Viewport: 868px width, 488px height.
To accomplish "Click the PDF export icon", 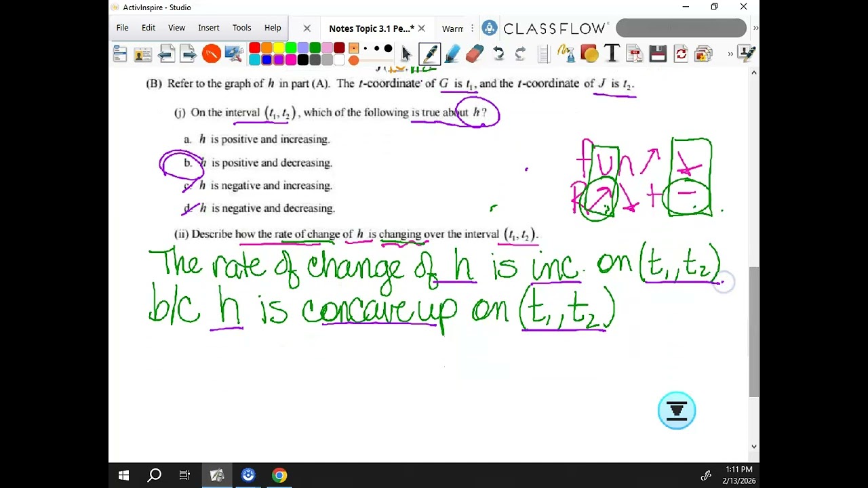I will click(635, 54).
